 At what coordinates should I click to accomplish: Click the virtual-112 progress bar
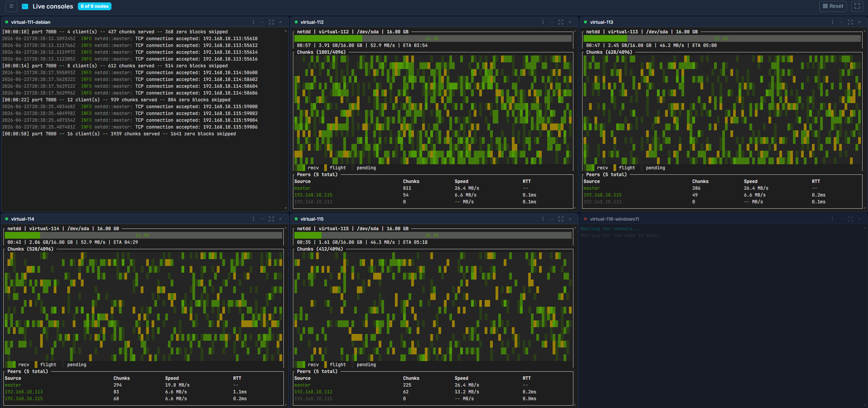(x=433, y=38)
